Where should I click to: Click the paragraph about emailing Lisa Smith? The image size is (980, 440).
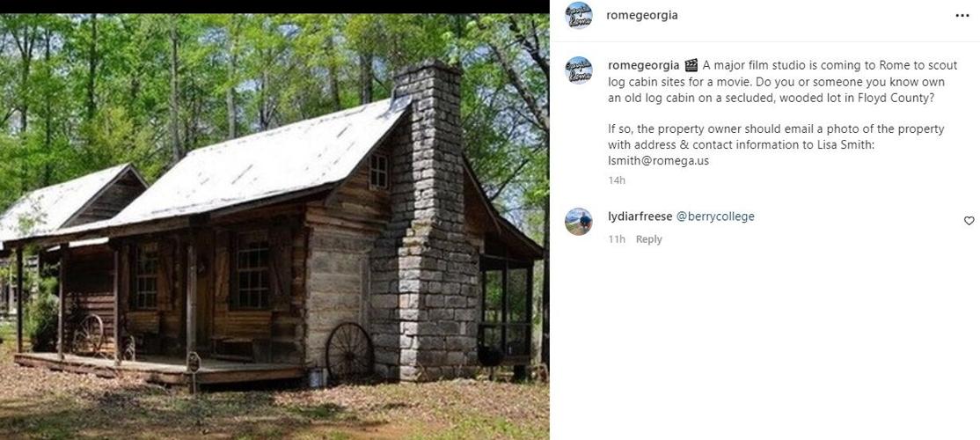pos(776,145)
